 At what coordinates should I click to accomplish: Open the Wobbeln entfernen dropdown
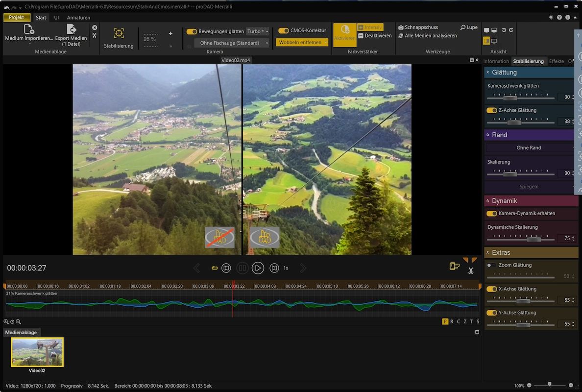click(x=302, y=43)
